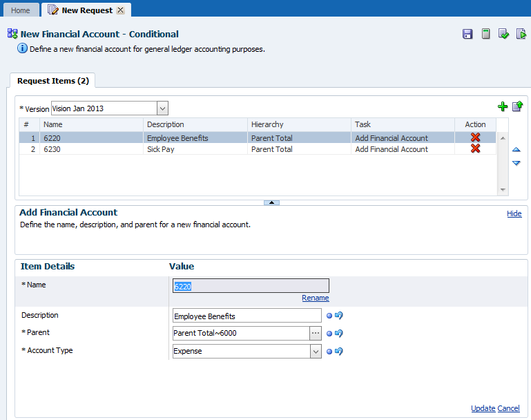Open Parent browse ellipsis button
Viewport: 531px width, 420px height.
(315, 334)
